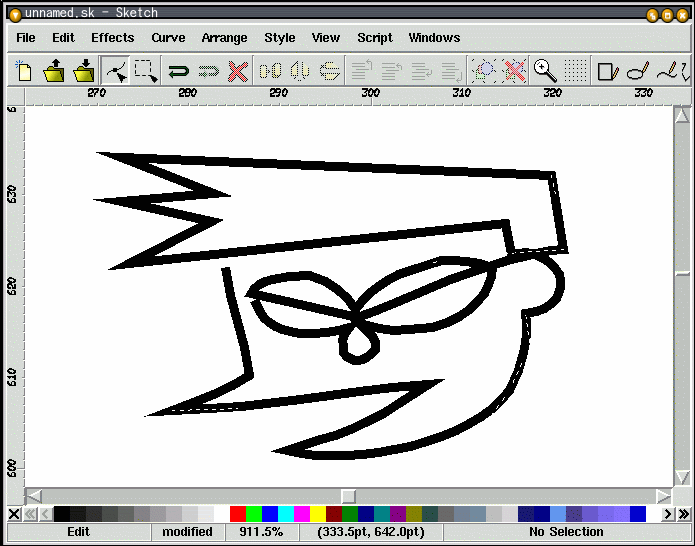This screenshot has height=546, width=695.
Task: Click the Save document folder icon
Action: (83, 71)
